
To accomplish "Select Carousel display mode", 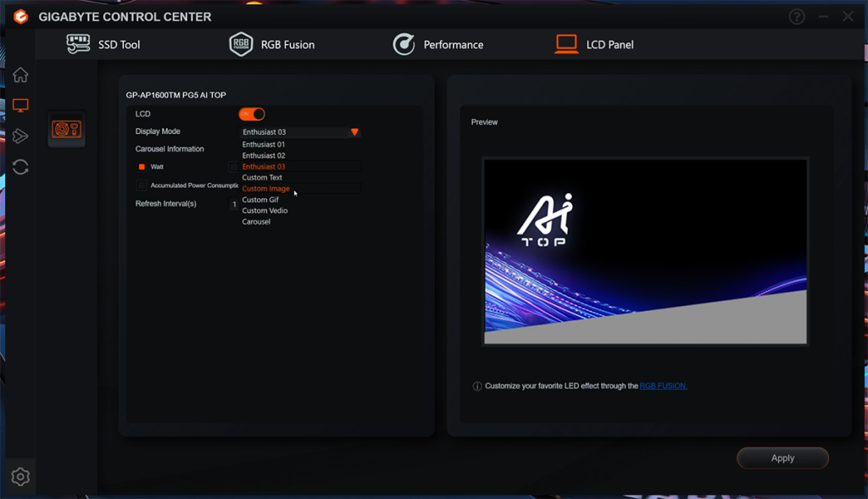I will pyautogui.click(x=256, y=222).
